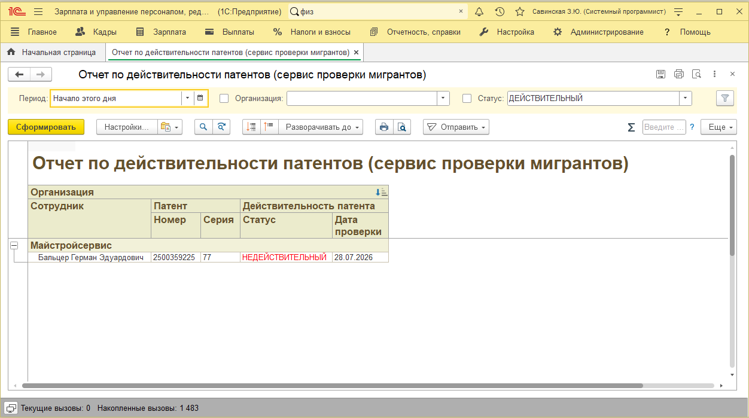Open favorites star icon
This screenshot has width=749, height=418.
[520, 11]
